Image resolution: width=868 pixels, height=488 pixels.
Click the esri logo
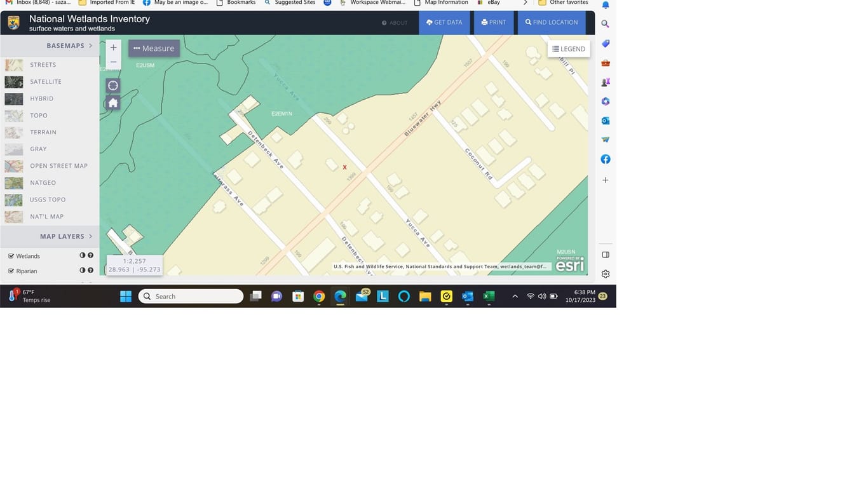[x=569, y=265]
